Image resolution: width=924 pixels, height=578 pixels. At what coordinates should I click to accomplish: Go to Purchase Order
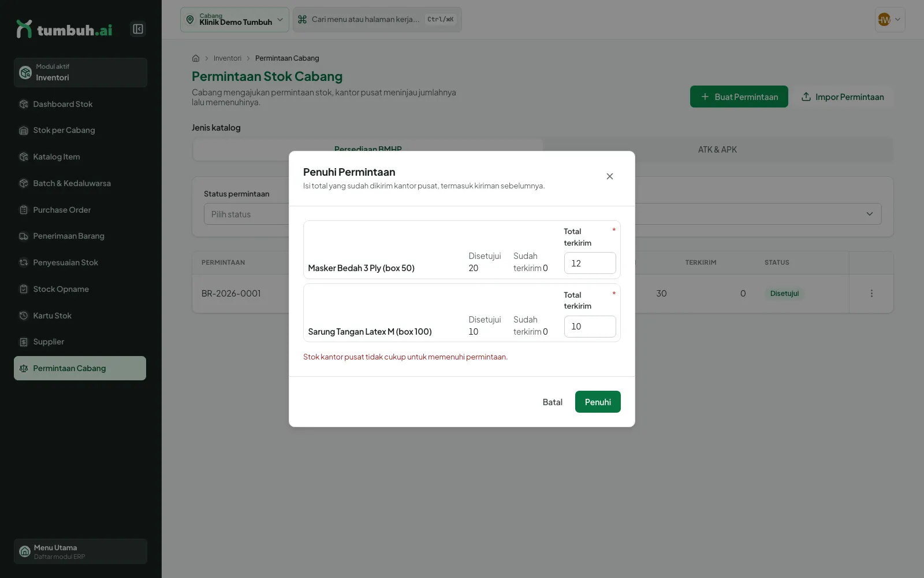80,210
